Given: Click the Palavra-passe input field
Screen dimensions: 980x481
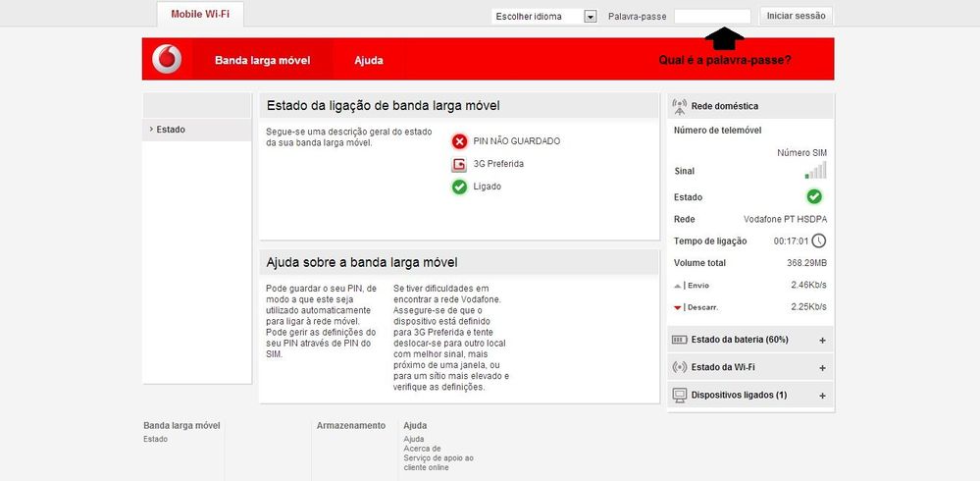Looking at the screenshot, I should point(712,16).
